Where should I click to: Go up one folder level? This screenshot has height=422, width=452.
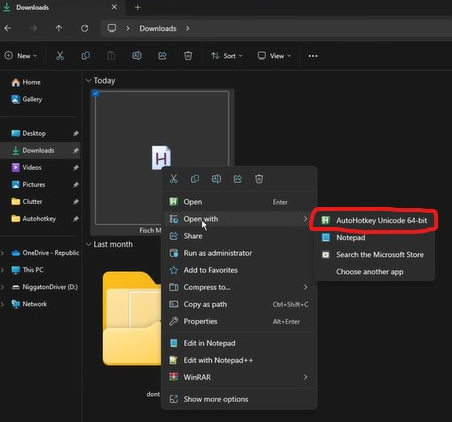pos(59,28)
